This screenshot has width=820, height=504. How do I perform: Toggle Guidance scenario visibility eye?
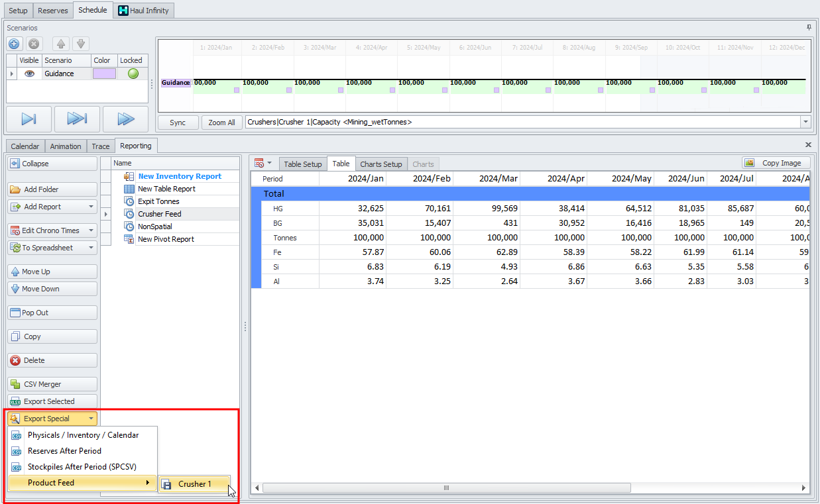click(x=29, y=74)
